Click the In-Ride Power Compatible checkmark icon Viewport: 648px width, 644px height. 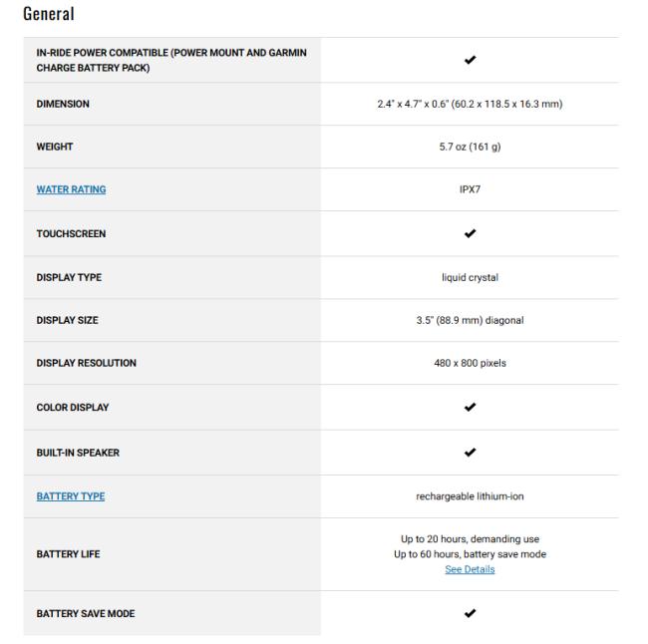(470, 60)
